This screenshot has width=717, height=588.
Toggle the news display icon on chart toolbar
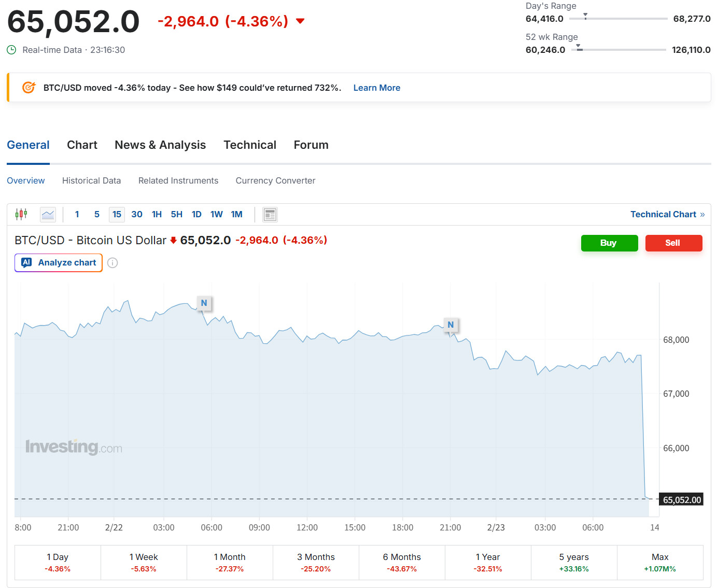[x=270, y=214]
